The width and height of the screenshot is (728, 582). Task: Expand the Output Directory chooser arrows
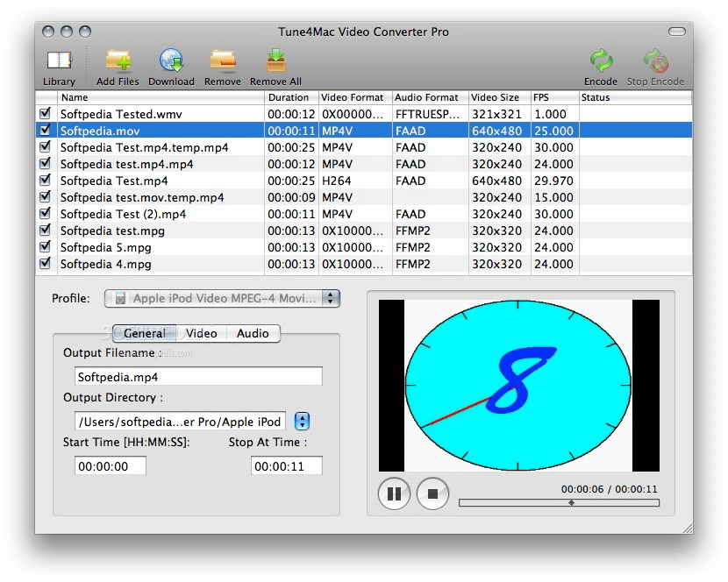coord(302,422)
